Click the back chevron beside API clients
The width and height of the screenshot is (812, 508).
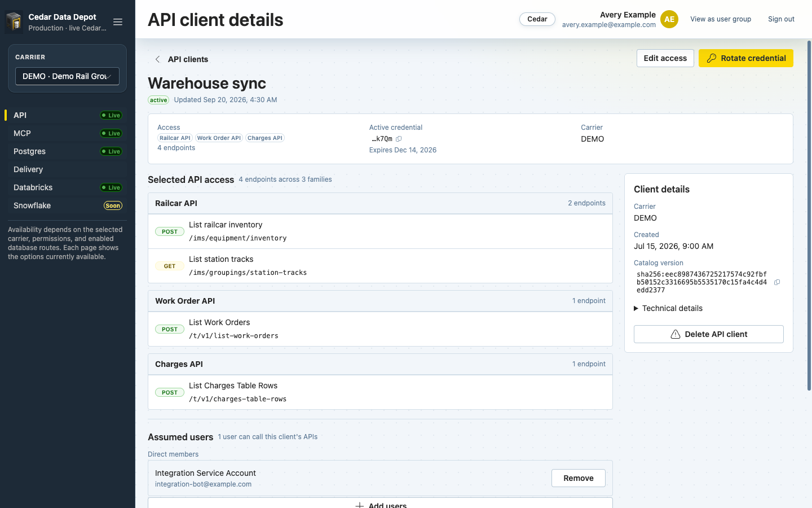[158, 59]
